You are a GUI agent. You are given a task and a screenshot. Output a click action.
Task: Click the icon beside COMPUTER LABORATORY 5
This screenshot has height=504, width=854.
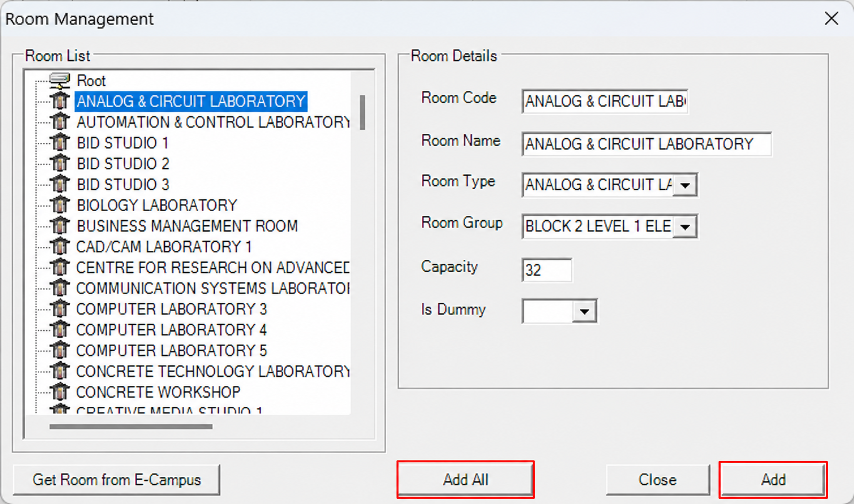click(60, 350)
